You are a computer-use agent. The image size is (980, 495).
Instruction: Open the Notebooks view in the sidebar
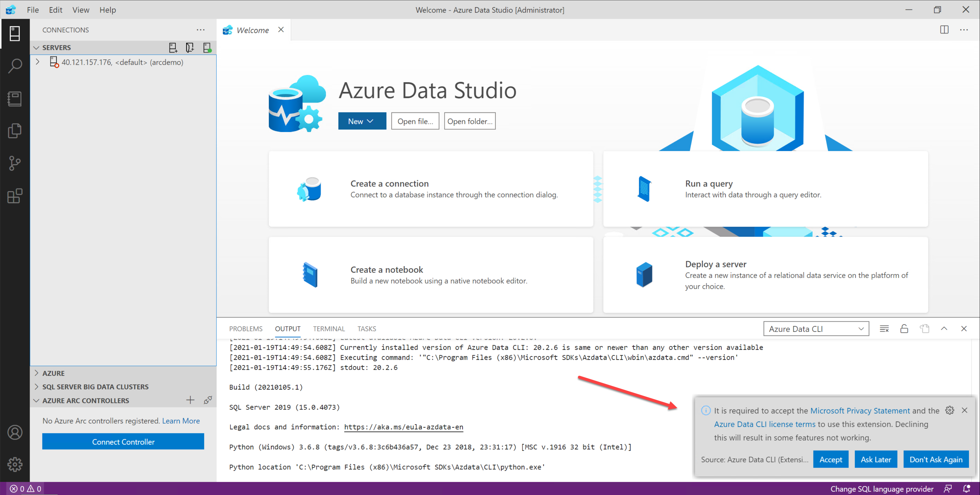click(x=15, y=99)
